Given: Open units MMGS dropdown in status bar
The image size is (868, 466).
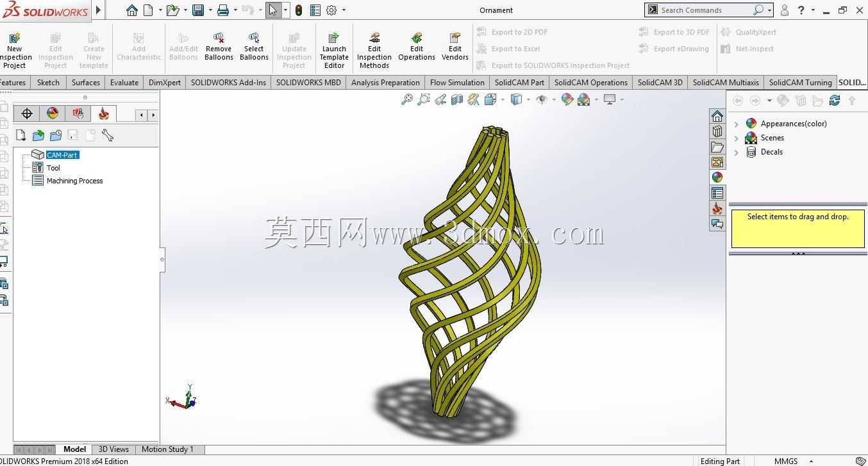Looking at the screenshot, I should click(x=811, y=461).
